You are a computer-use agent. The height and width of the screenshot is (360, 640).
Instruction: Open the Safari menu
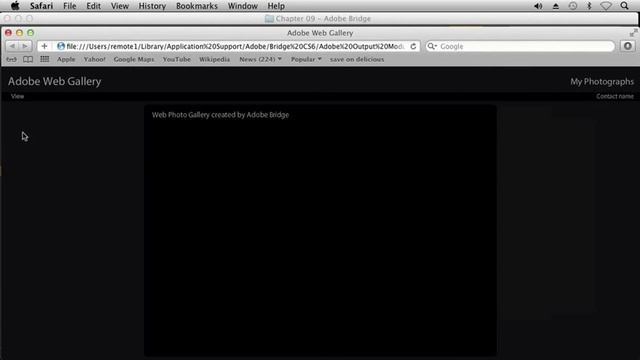[x=41, y=6]
